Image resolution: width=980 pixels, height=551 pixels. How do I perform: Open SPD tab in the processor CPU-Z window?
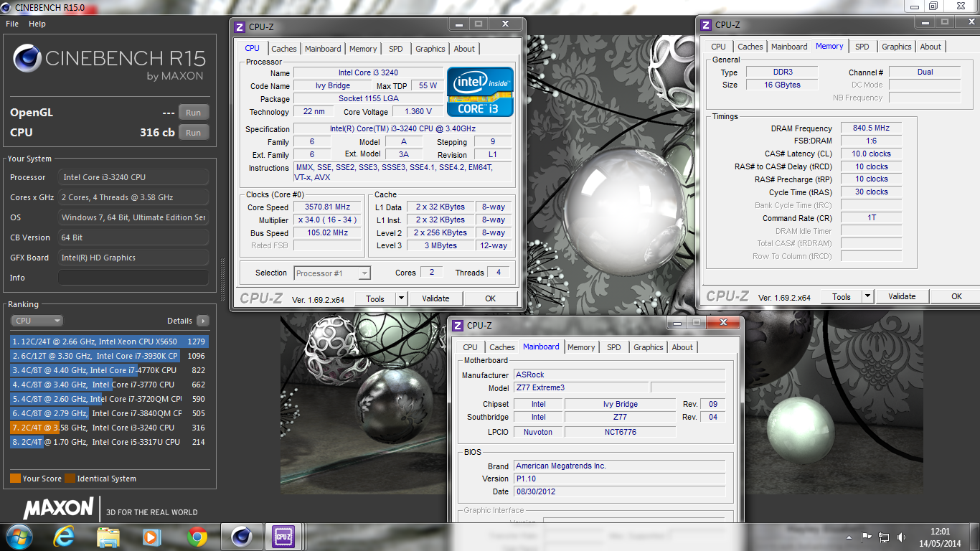click(x=396, y=49)
